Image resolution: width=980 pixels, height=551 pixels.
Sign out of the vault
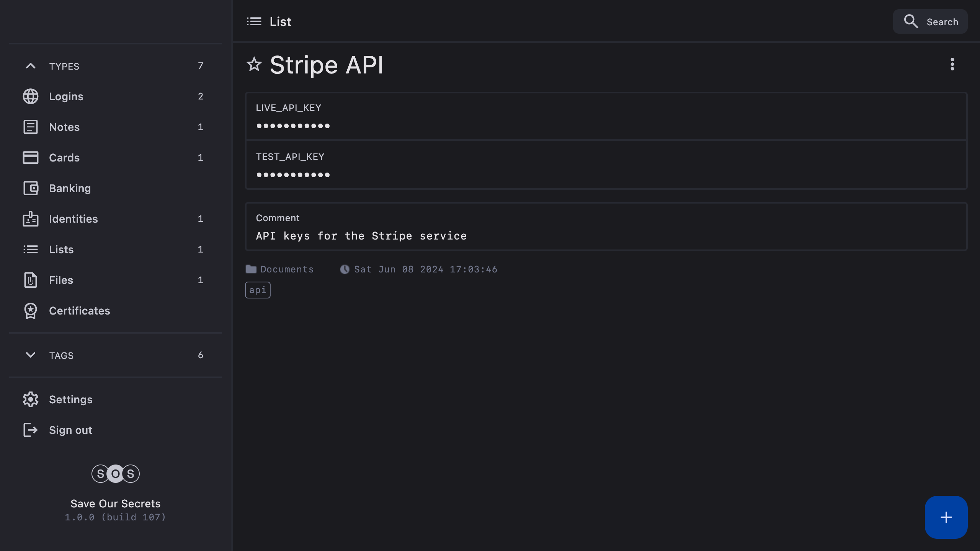point(70,430)
